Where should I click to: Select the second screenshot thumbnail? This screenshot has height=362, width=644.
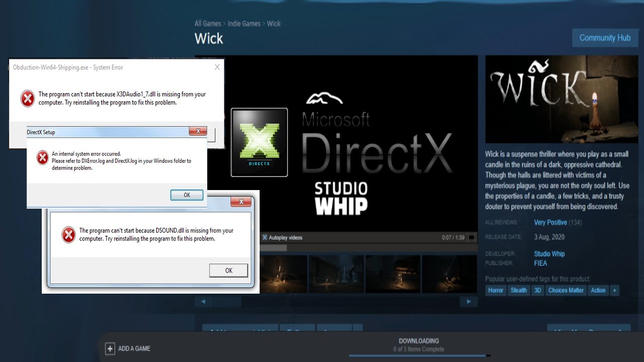(336, 274)
